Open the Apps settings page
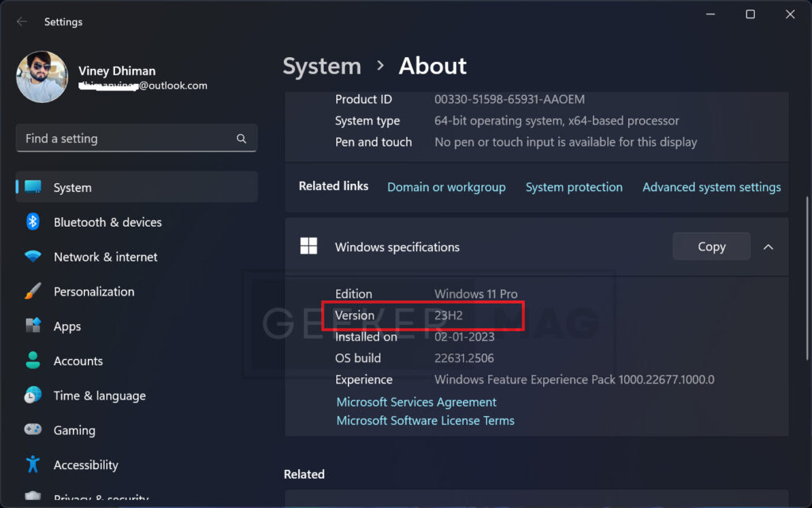Image resolution: width=812 pixels, height=508 pixels. [136, 326]
